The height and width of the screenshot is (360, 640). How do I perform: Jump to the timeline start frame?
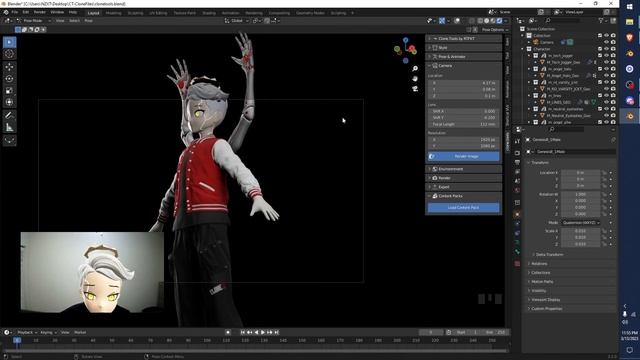(x=242, y=332)
